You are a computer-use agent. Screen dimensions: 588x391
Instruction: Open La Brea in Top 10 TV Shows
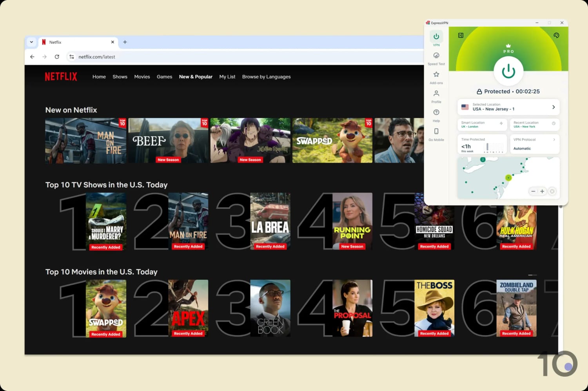coord(270,221)
